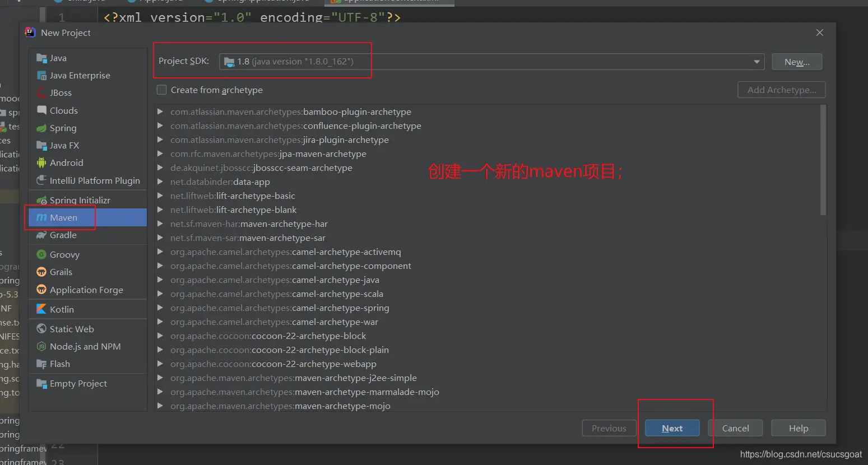Select Java Enterprise project type

(88, 75)
